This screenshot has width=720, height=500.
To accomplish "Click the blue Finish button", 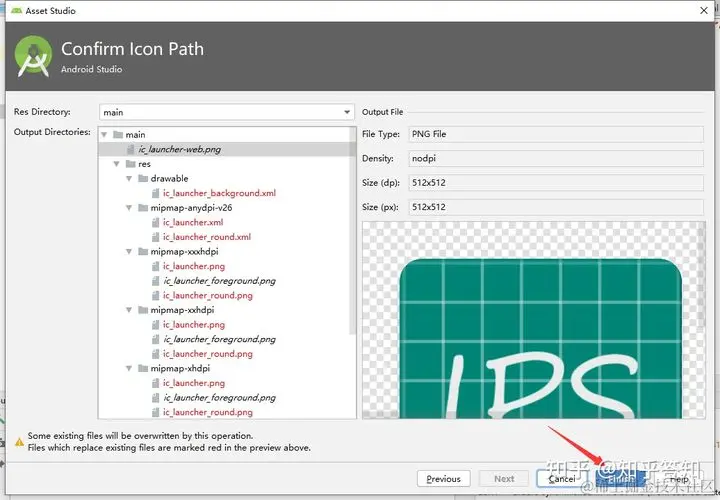I will (621, 479).
